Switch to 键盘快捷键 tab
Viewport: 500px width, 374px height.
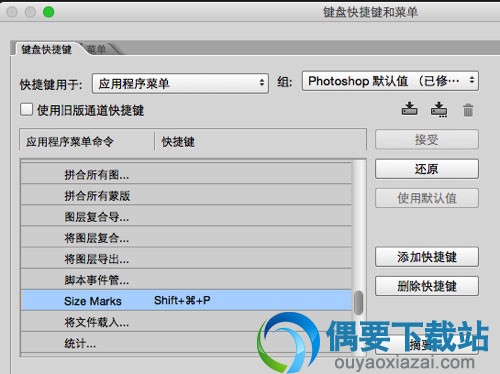point(46,50)
